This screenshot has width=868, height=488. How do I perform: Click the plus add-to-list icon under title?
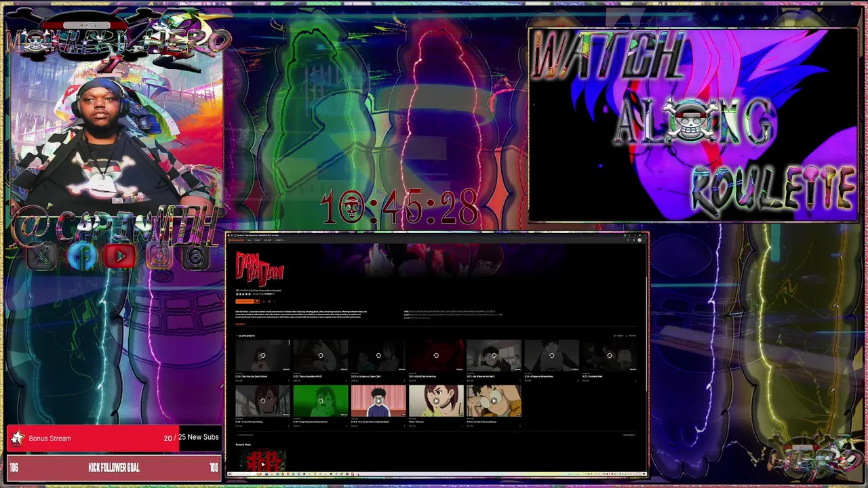pos(264,301)
